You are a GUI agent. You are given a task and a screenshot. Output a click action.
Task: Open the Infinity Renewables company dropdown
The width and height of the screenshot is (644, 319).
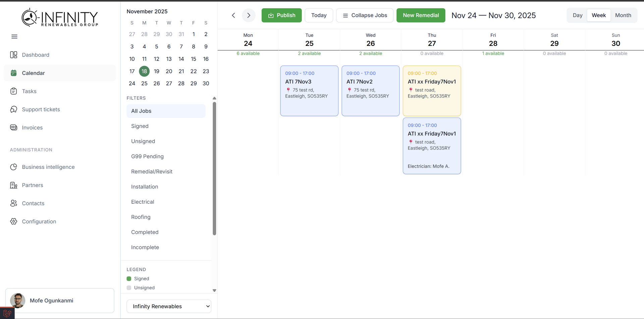169,306
